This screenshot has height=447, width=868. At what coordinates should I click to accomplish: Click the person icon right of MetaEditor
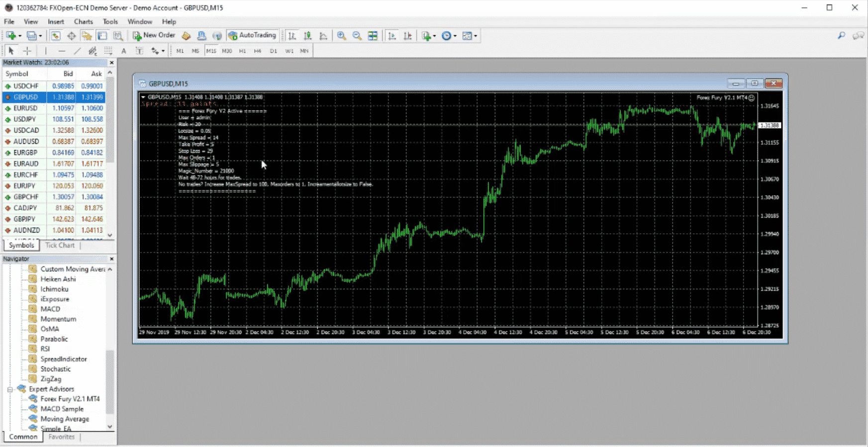(x=201, y=36)
